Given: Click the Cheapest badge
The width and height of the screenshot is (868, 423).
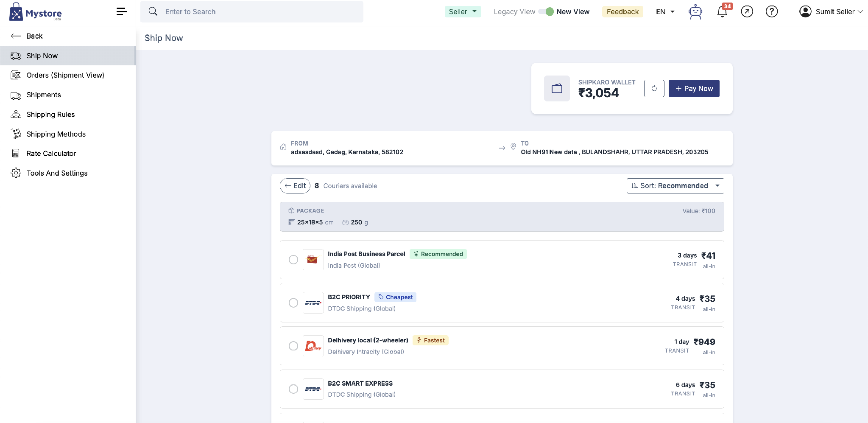Looking at the screenshot, I should (x=395, y=297).
